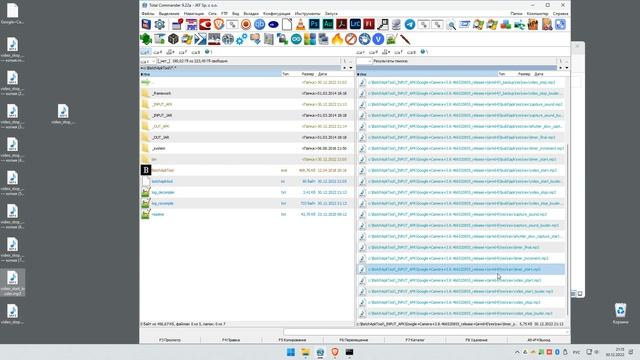Click the blue floppy disk toolbar icon
Screen dimensions: 640x360
(x=146, y=24)
